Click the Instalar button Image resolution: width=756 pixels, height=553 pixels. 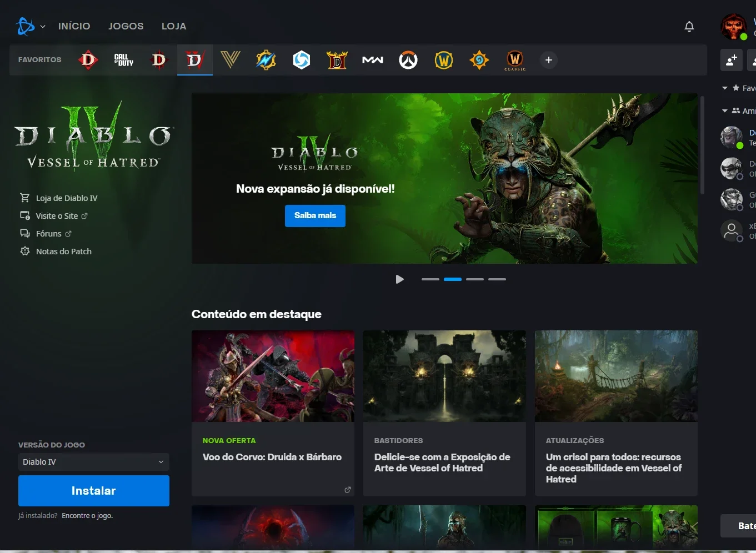94,491
